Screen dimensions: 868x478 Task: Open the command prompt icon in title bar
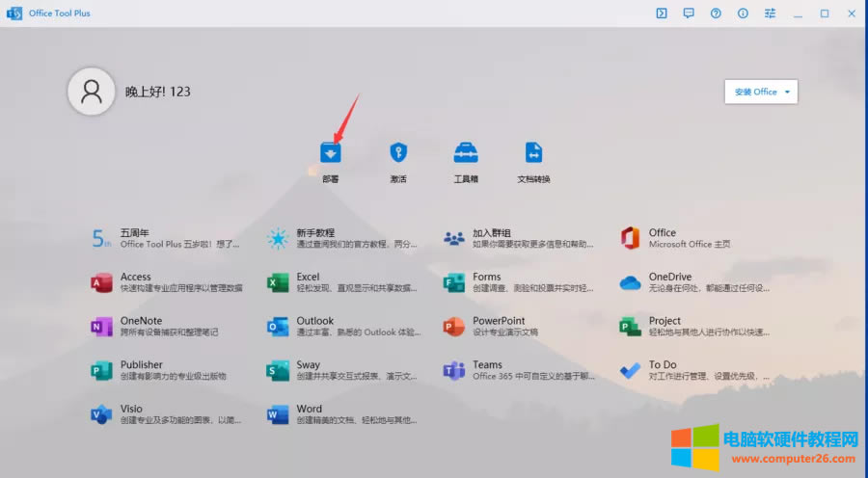[662, 13]
